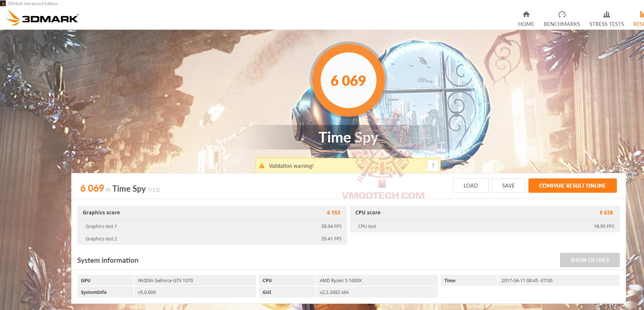The width and height of the screenshot is (644, 310).
Task: Click the orange 6 069 score circle
Action: (x=348, y=80)
